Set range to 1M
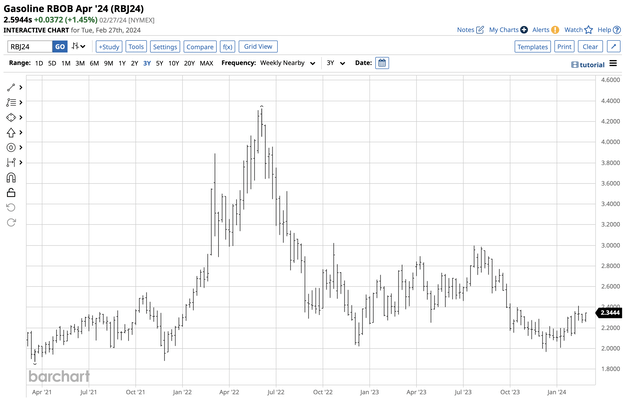The image size is (640, 415). [66, 63]
